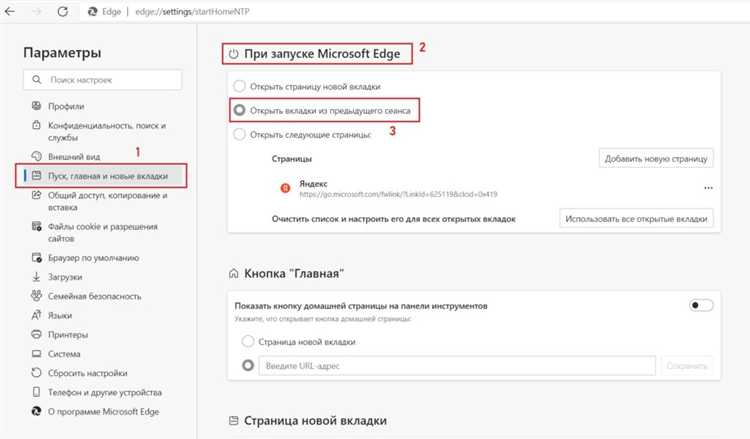
Task: Select Страница новой вкладки radio option
Action: pyautogui.click(x=248, y=341)
